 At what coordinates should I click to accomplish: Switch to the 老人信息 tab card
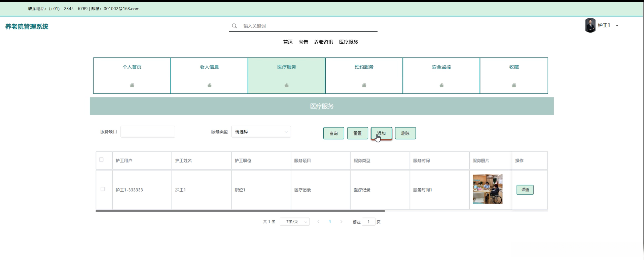click(209, 76)
